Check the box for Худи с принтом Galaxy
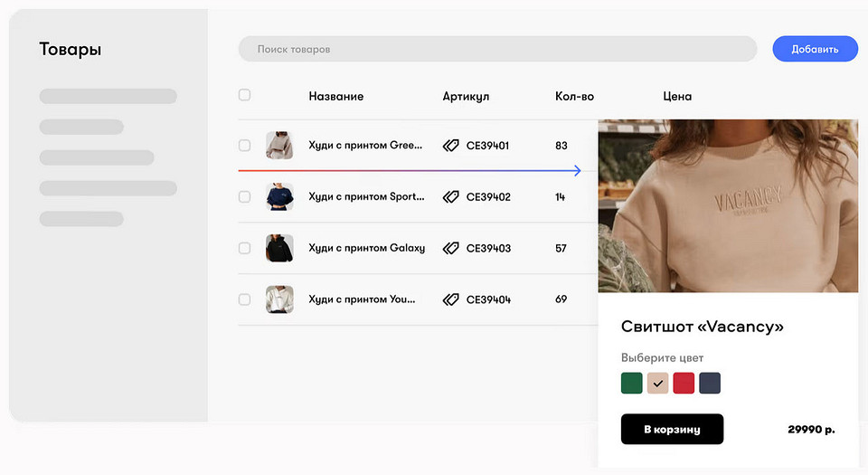The width and height of the screenshot is (868, 475). (x=244, y=248)
